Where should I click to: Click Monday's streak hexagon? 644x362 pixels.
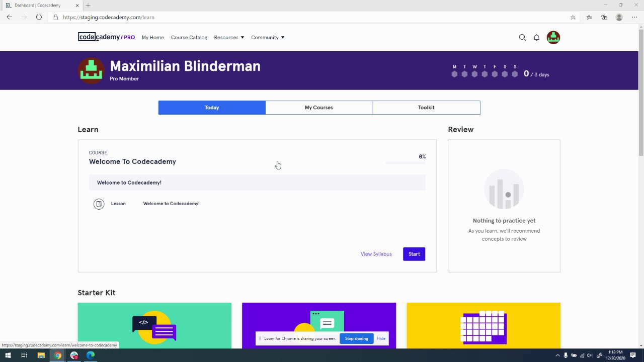coord(454,74)
